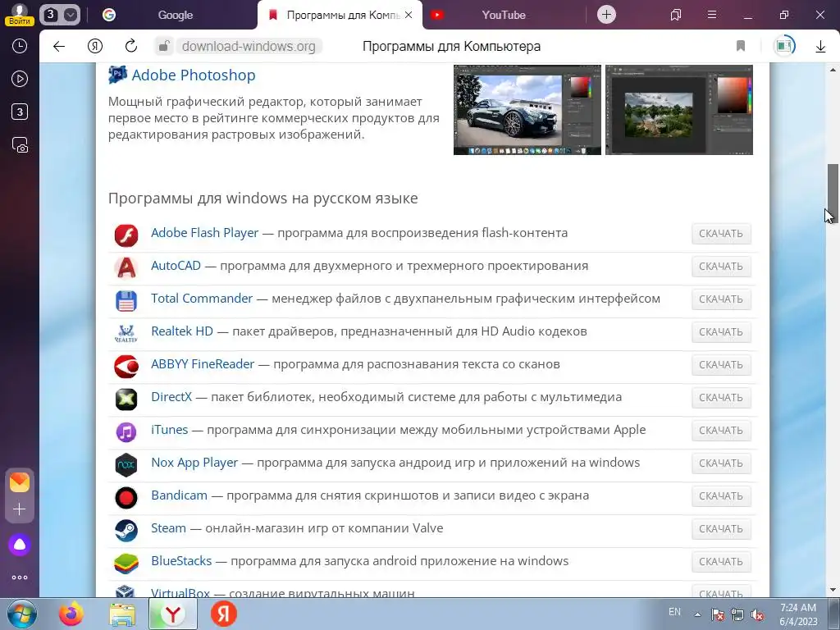Image resolution: width=840 pixels, height=630 pixels.
Task: Open Windows Explorer from the taskbar
Action: click(122, 614)
